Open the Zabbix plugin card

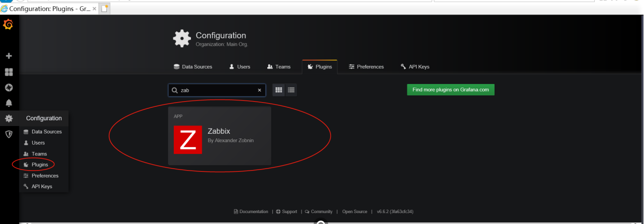(x=220, y=136)
